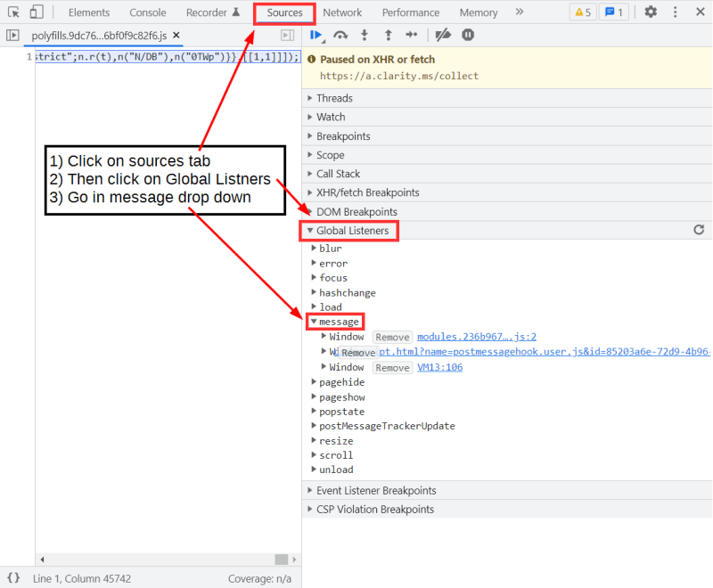This screenshot has width=713, height=588.
Task: Switch to the Elements tab
Action: tap(89, 12)
